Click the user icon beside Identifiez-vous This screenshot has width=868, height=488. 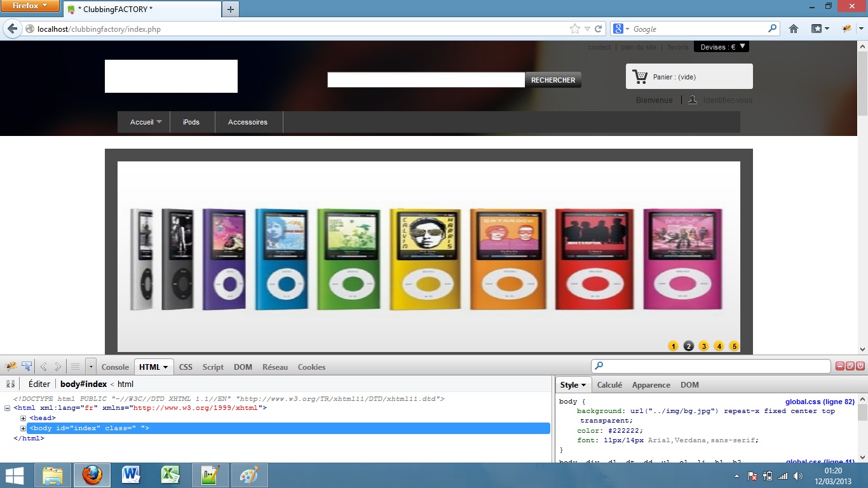(x=693, y=100)
